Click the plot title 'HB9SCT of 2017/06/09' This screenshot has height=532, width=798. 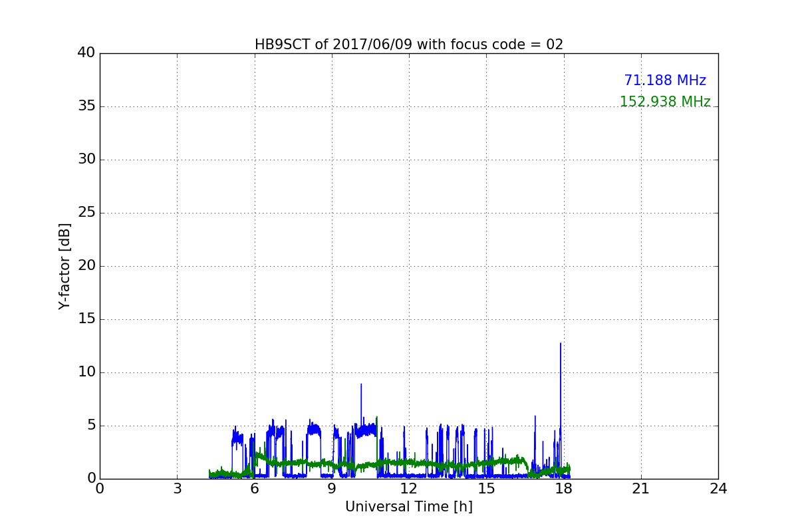(x=409, y=45)
